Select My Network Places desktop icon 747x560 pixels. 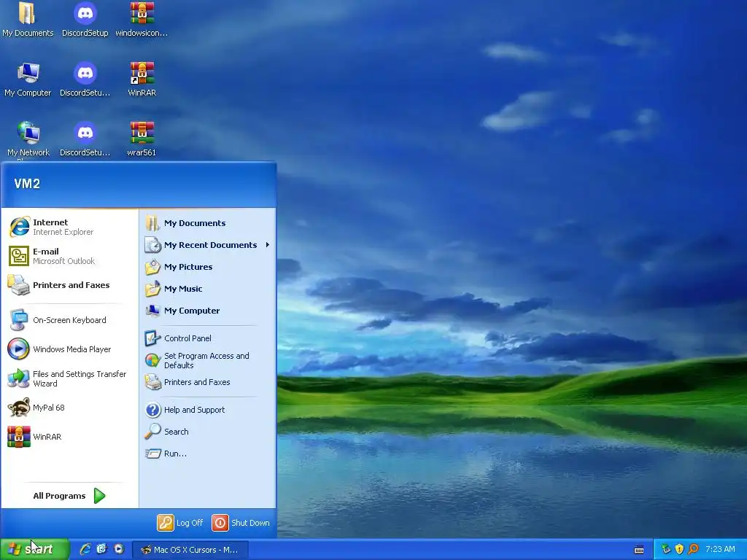(x=28, y=139)
